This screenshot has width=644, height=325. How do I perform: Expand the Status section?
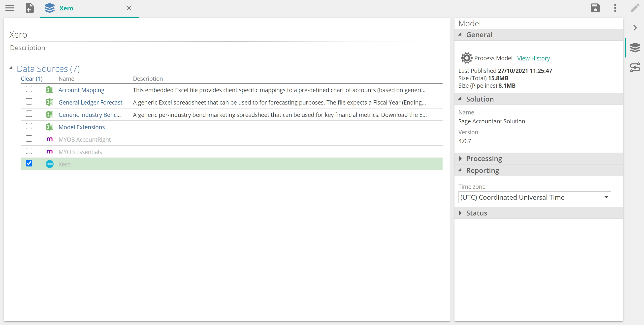460,213
